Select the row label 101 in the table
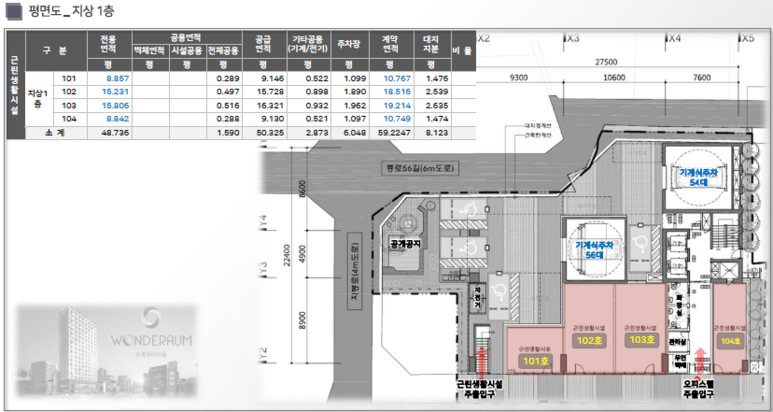The width and height of the screenshot is (773, 412). [70, 78]
